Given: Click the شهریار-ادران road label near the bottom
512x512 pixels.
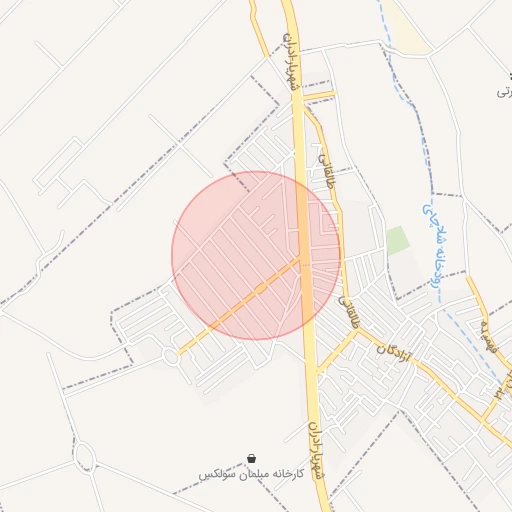Looking at the screenshot, I should [x=316, y=450].
